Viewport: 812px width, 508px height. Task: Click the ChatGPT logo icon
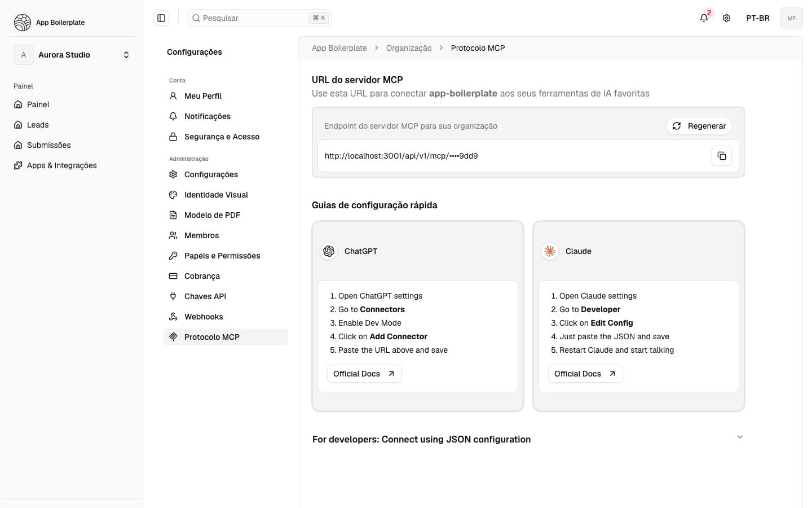point(329,251)
